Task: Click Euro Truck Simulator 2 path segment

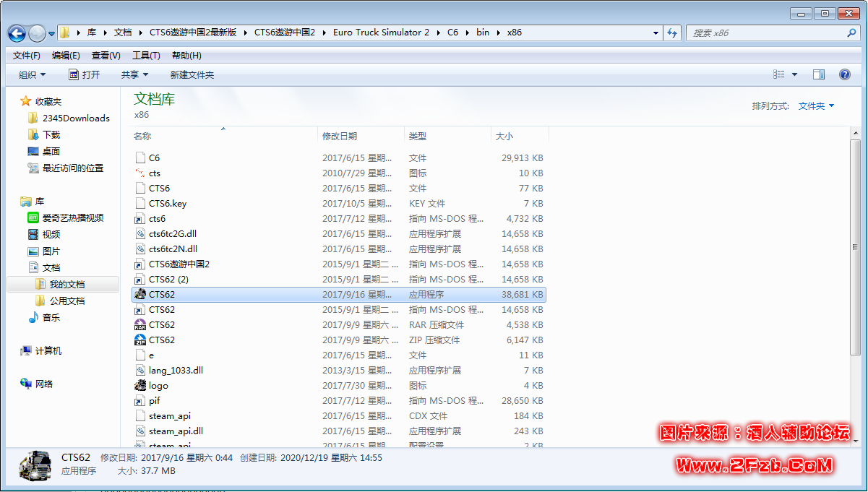Action: 382,33
